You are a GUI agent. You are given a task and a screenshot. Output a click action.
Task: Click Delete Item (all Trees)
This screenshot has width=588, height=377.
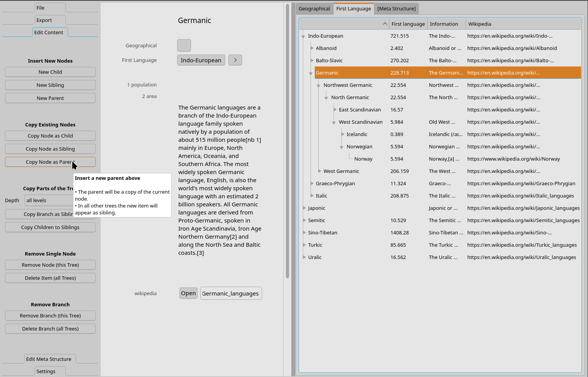(x=50, y=278)
